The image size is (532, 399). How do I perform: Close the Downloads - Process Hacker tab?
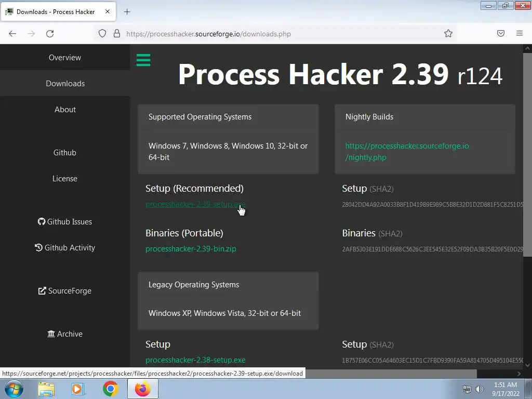pyautogui.click(x=107, y=11)
